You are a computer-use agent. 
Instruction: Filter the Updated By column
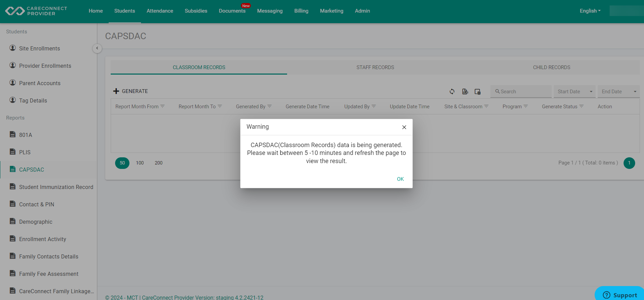point(374,107)
